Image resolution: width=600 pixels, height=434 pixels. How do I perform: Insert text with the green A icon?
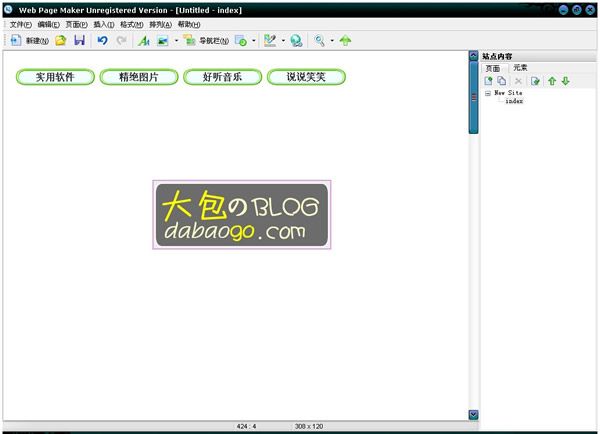pos(144,40)
